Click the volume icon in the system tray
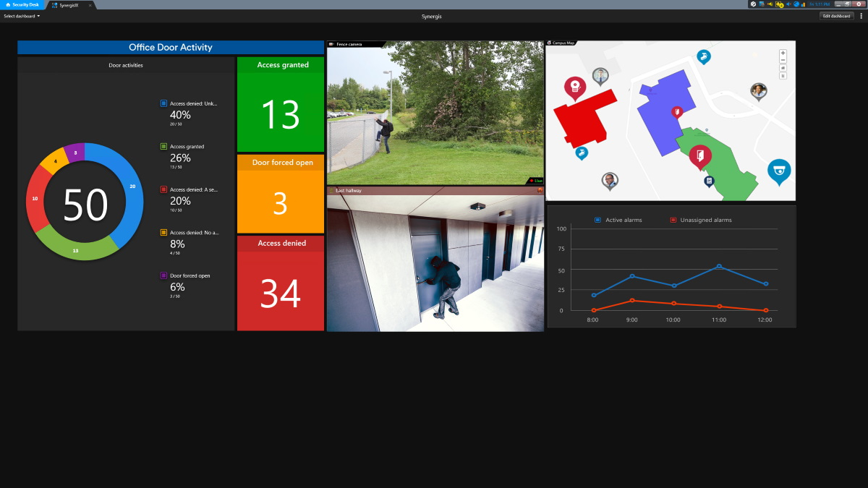 point(788,4)
